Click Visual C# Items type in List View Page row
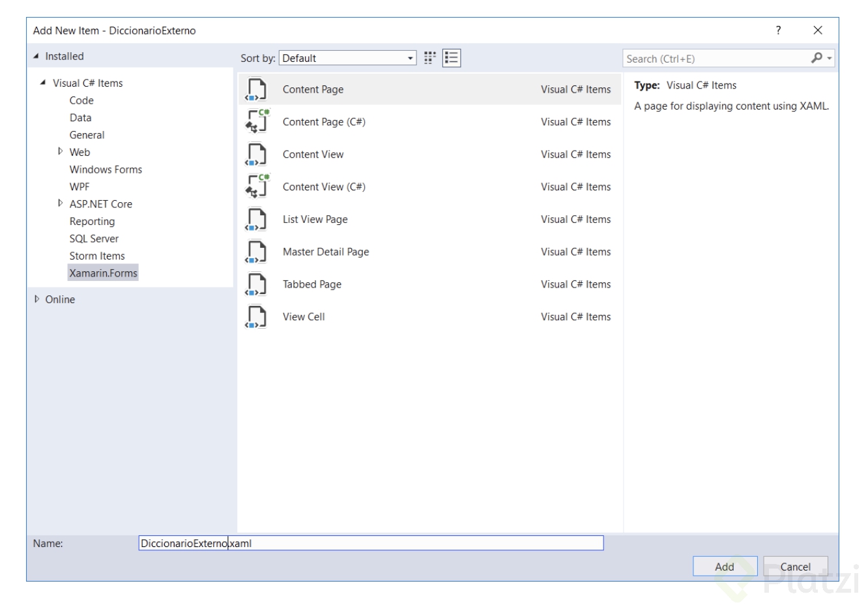This screenshot has width=868, height=609. coord(576,220)
